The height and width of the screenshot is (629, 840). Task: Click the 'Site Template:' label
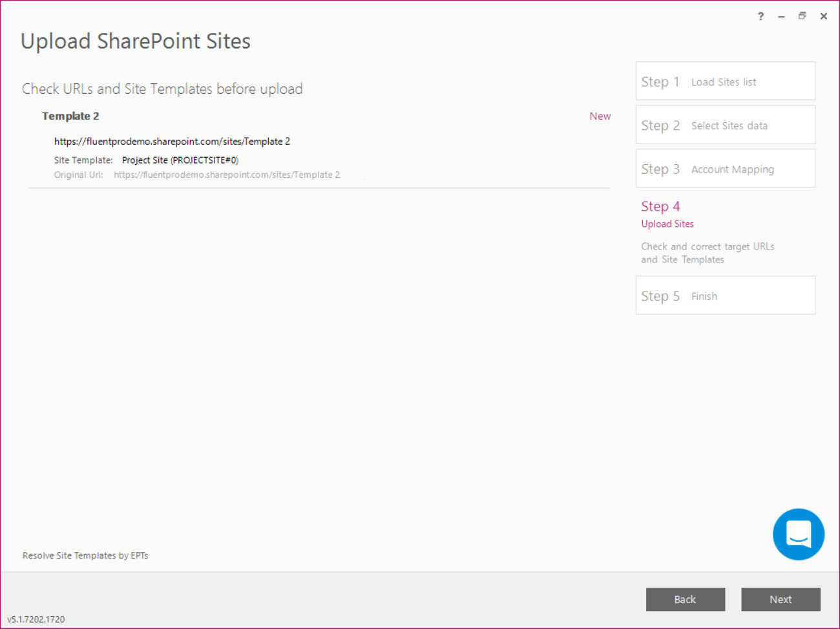pyautogui.click(x=83, y=160)
